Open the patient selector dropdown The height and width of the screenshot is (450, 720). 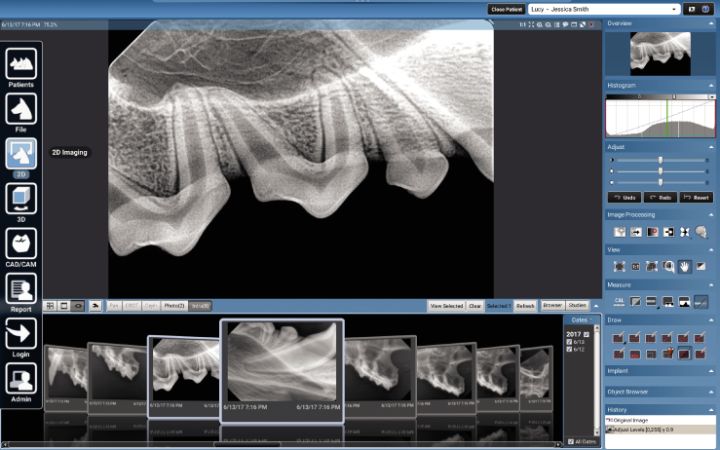[674, 9]
